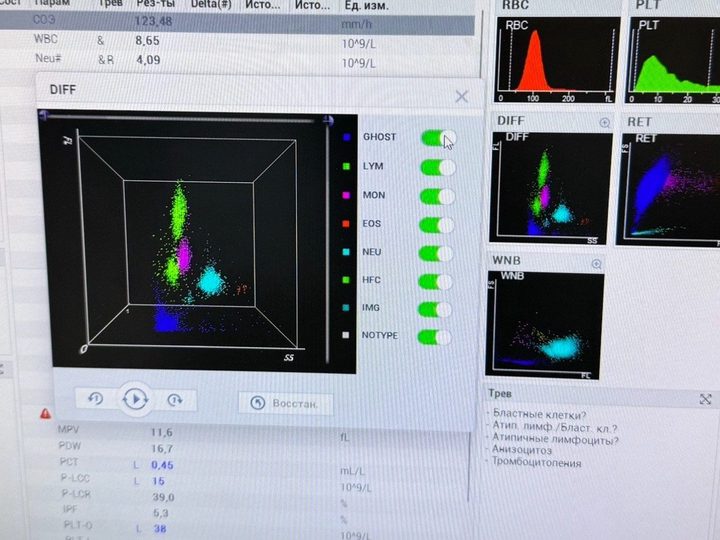
Task: Open the WNB scattergram thumbnail
Action: point(545,325)
